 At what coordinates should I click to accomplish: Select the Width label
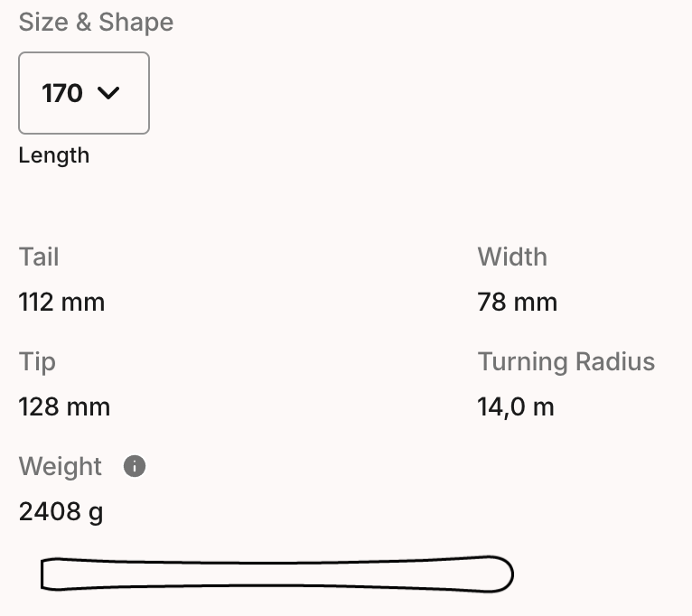(x=512, y=257)
